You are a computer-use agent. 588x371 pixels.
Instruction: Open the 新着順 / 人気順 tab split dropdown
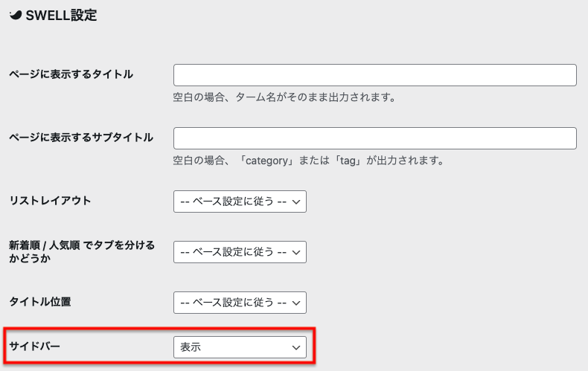pyautogui.click(x=239, y=251)
